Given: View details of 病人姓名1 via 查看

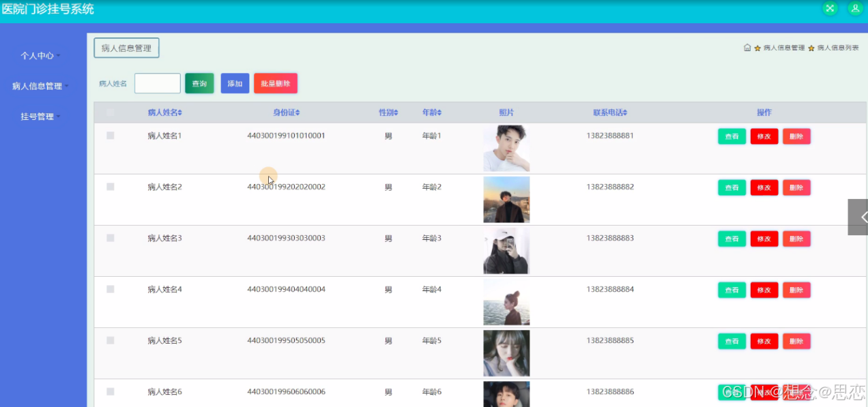Looking at the screenshot, I should coord(732,136).
